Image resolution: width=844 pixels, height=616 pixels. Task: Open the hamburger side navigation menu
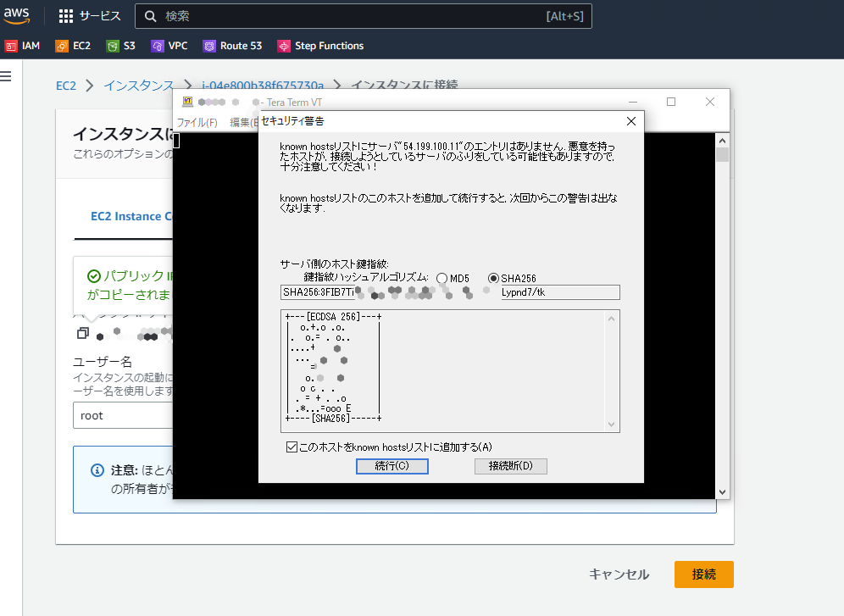(6, 76)
